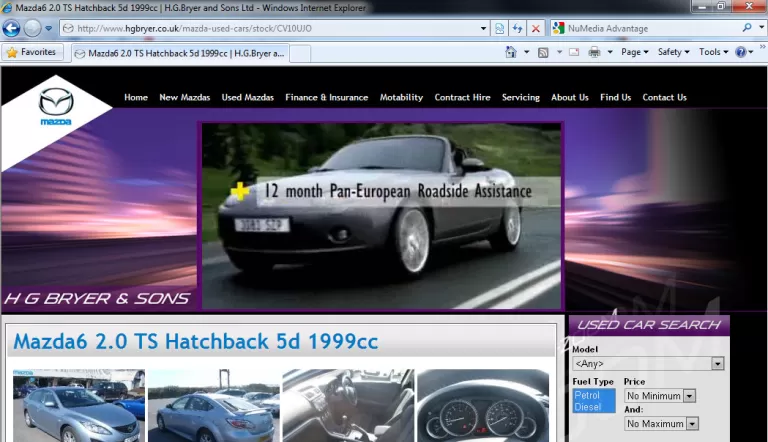The image size is (768, 442).
Task: Expand the command bar overflow chevron
Action: pyautogui.click(x=763, y=47)
